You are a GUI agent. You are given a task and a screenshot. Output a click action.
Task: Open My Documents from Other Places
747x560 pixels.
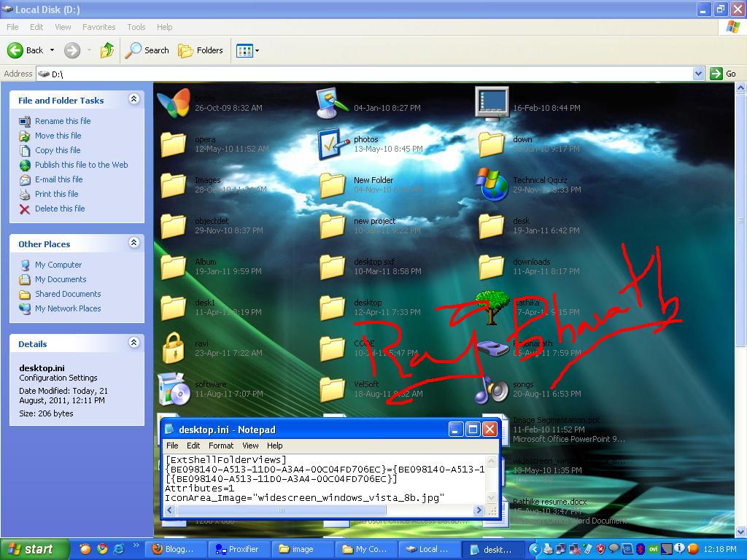(x=61, y=279)
